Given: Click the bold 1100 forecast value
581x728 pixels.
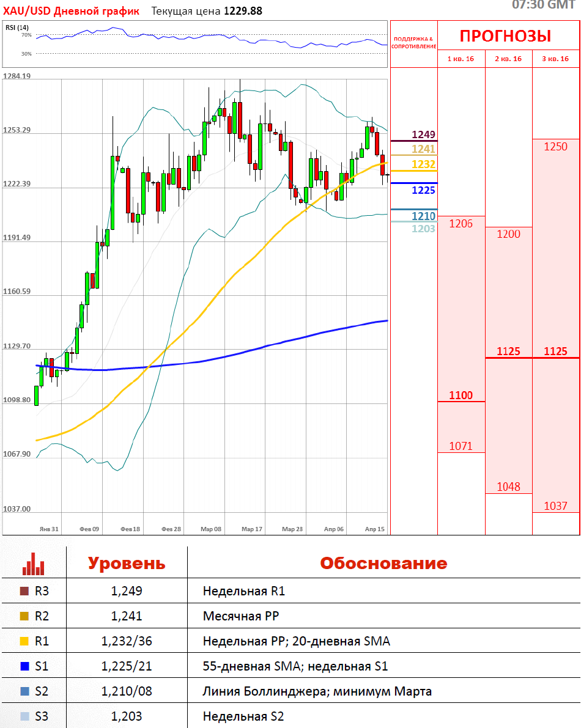Looking at the screenshot, I should click(x=461, y=395).
